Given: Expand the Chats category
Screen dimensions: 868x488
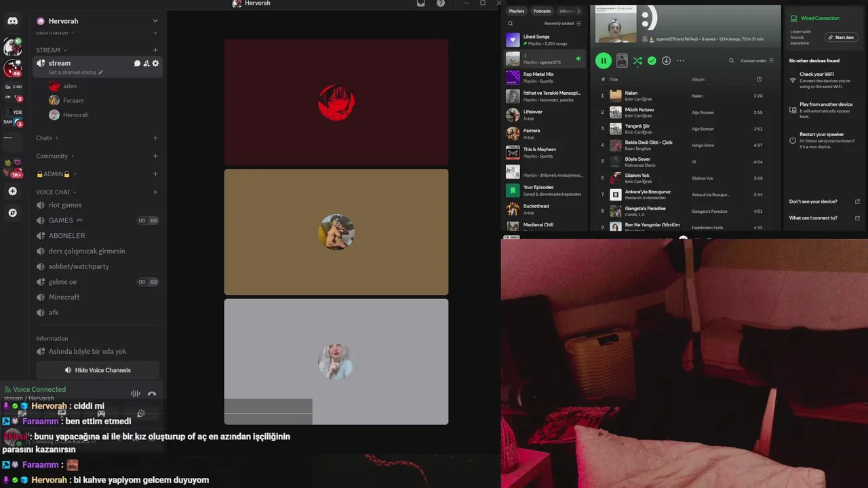Looking at the screenshot, I should click(47, 138).
